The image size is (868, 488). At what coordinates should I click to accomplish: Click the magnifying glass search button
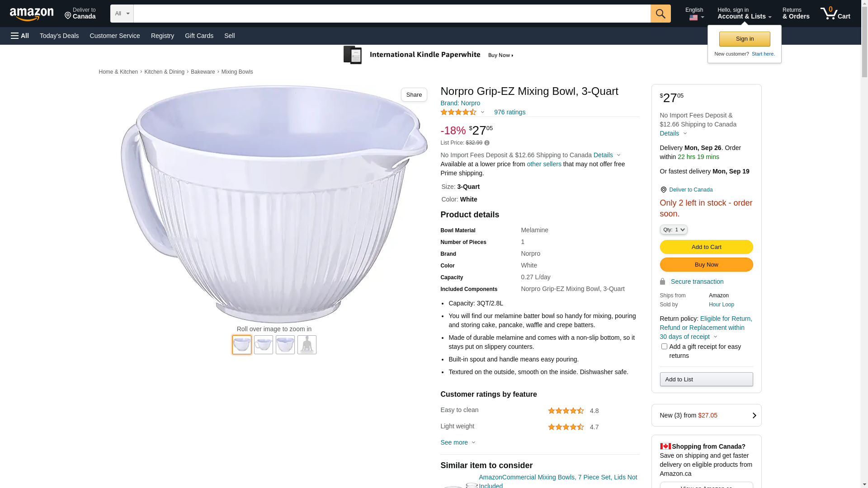[660, 14]
